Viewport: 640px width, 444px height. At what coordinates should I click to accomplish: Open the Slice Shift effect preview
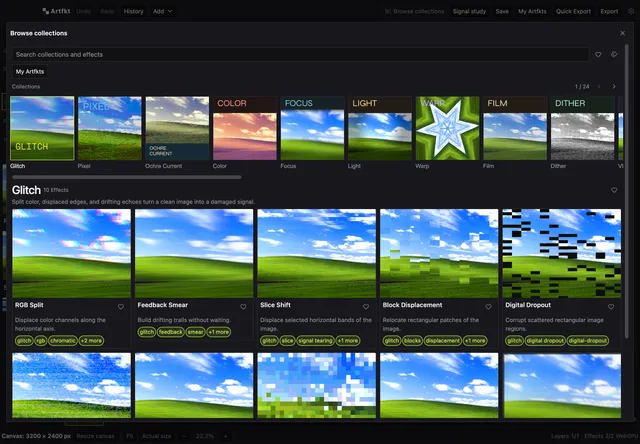tap(317, 253)
